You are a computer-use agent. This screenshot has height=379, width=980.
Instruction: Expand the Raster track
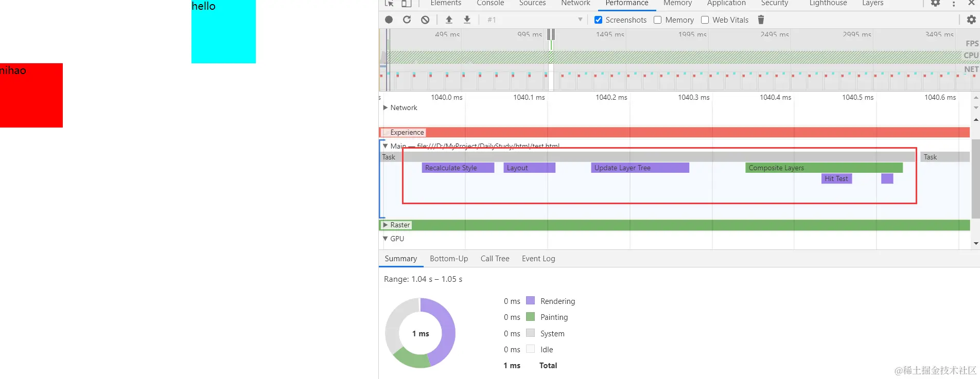385,225
